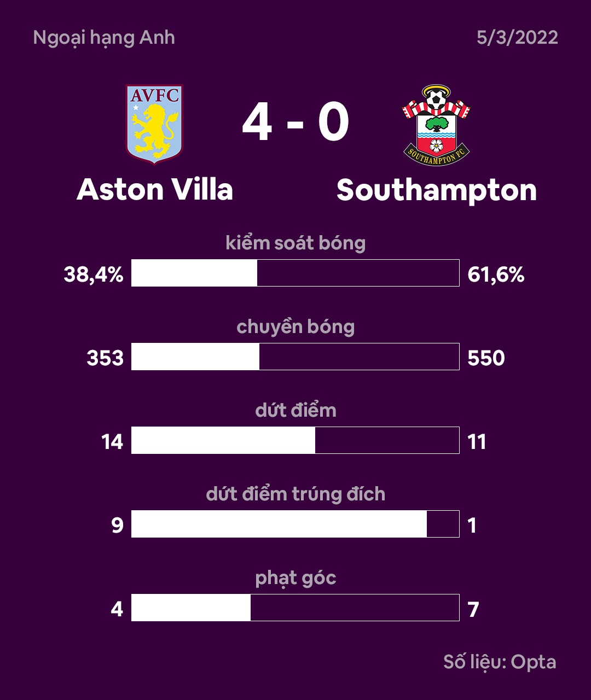Click the Ngoại hạng Anh league label
The image size is (591, 700).
(x=104, y=37)
